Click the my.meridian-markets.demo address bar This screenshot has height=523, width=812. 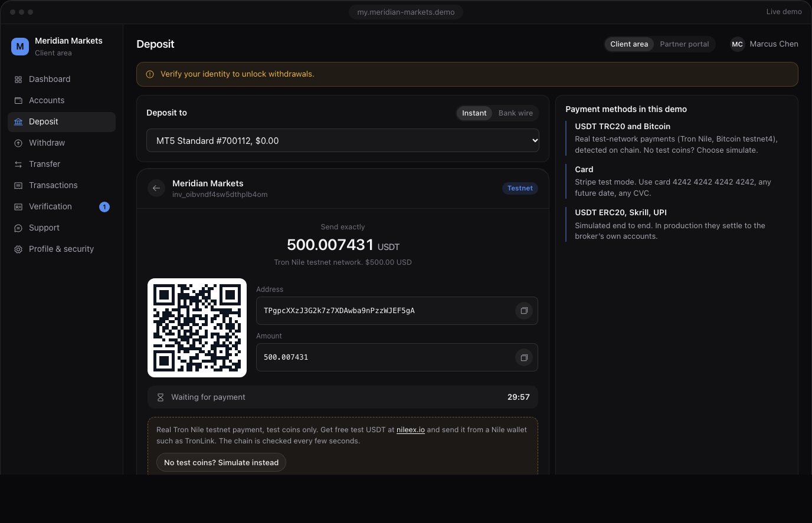pyautogui.click(x=406, y=12)
